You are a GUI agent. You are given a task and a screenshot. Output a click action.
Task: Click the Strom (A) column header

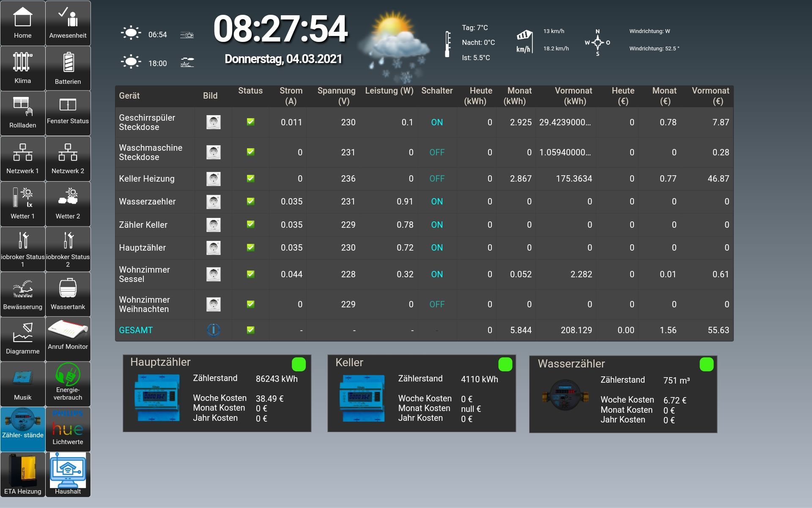pyautogui.click(x=291, y=96)
